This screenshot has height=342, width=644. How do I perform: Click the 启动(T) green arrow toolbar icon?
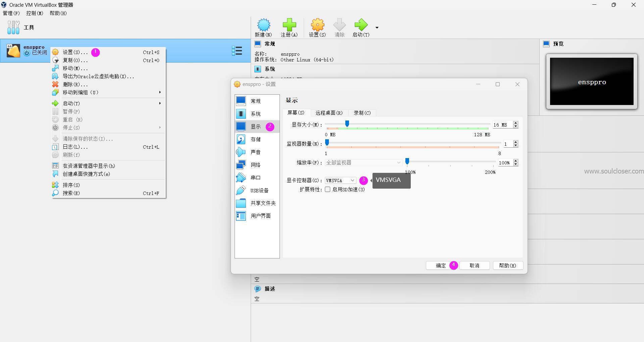361,25
